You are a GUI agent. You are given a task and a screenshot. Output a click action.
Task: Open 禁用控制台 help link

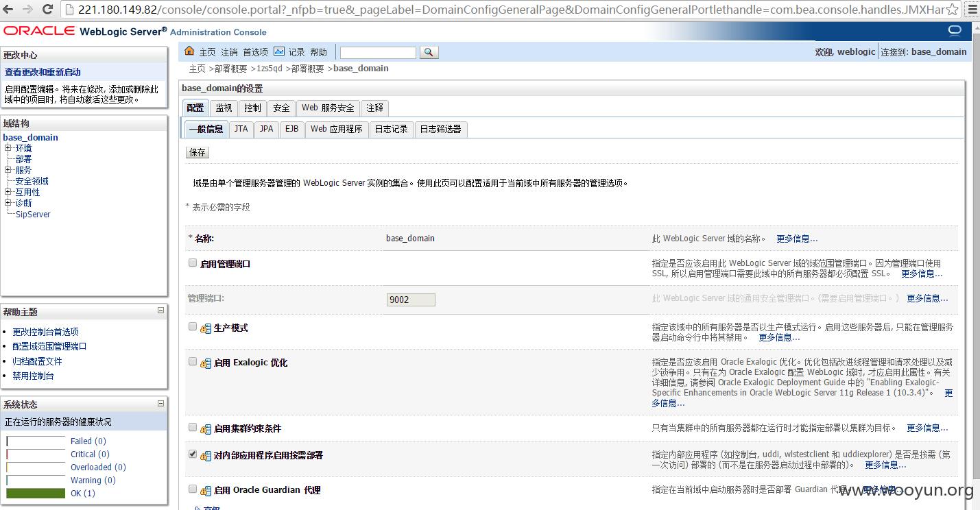coord(33,376)
